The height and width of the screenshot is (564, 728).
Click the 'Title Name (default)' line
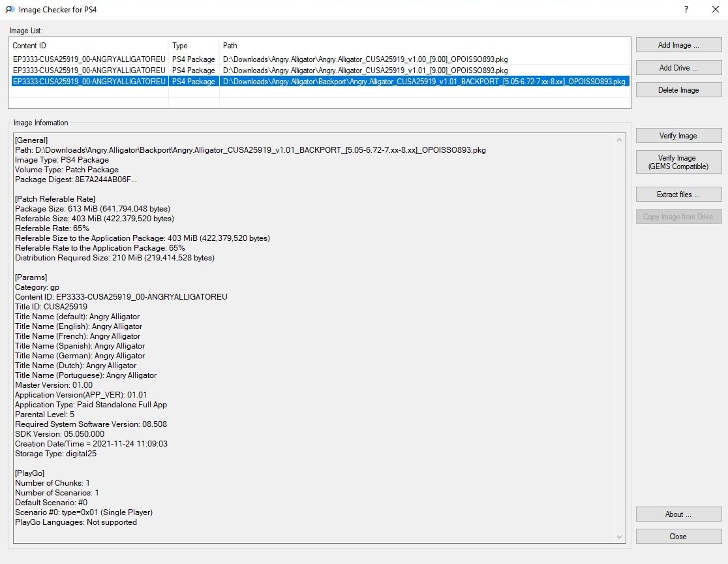77,317
